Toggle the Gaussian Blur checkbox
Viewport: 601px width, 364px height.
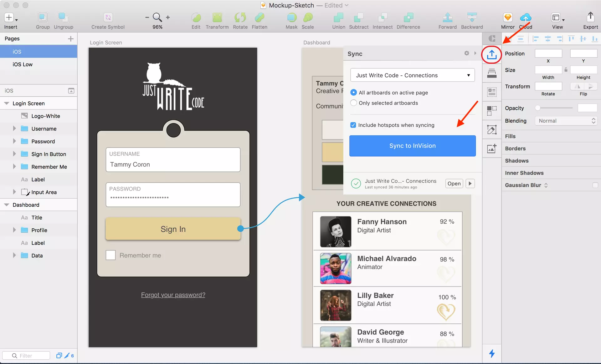(595, 185)
